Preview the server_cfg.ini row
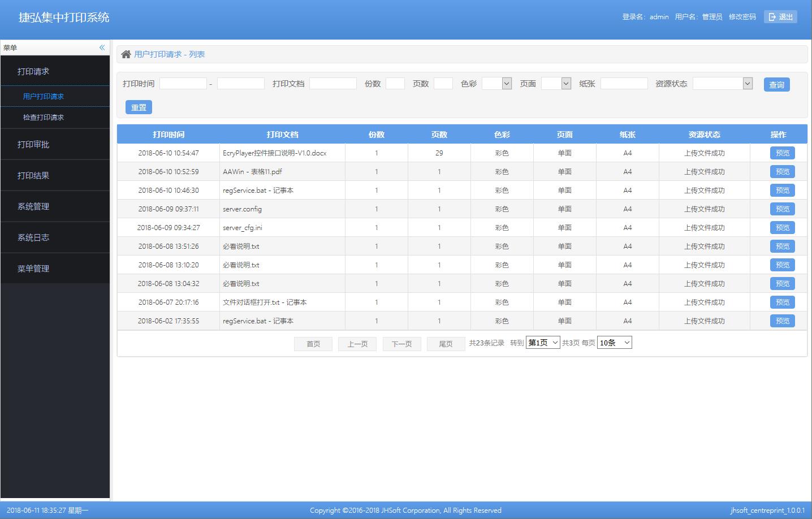 click(783, 228)
